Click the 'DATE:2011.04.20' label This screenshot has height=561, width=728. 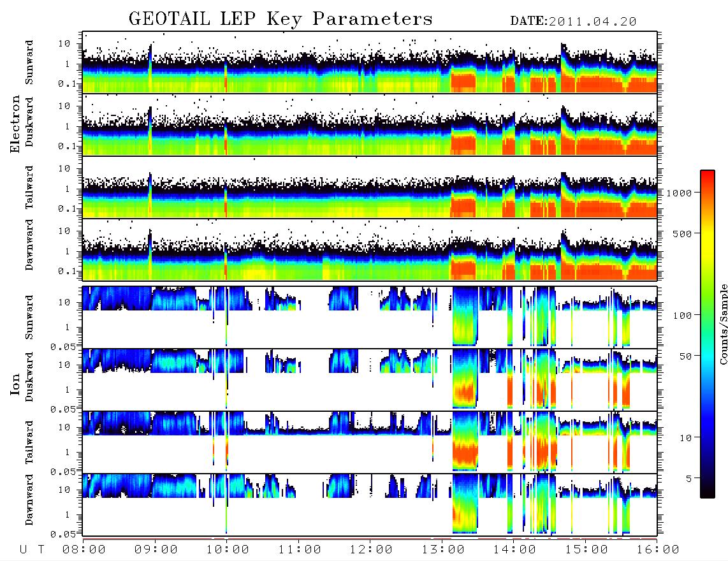(x=573, y=22)
